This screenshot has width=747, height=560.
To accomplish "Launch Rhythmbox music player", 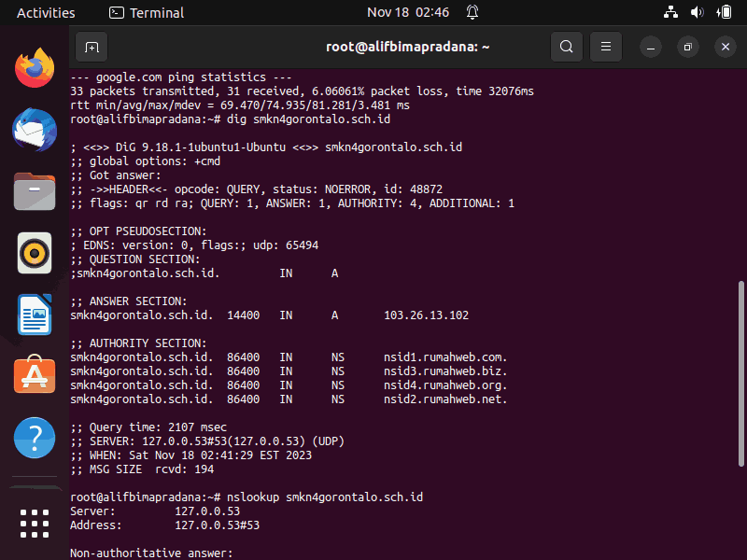I will (35, 253).
